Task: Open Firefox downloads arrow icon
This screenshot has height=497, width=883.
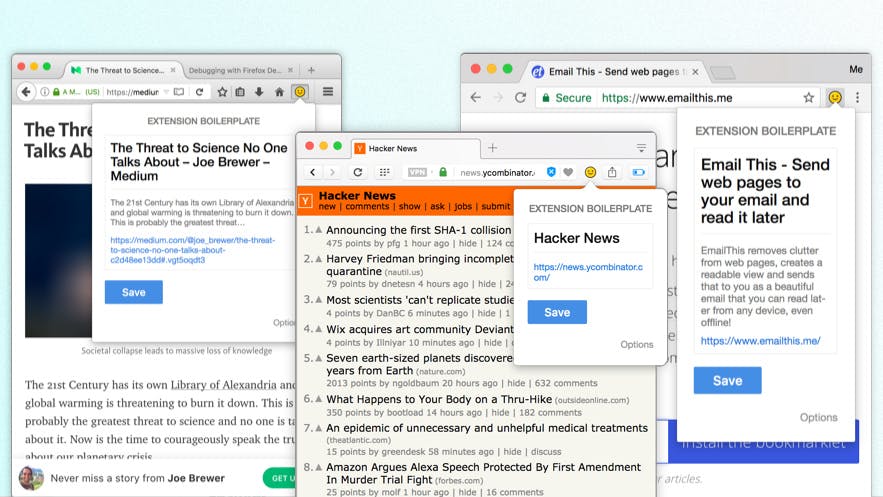Action: (x=259, y=92)
